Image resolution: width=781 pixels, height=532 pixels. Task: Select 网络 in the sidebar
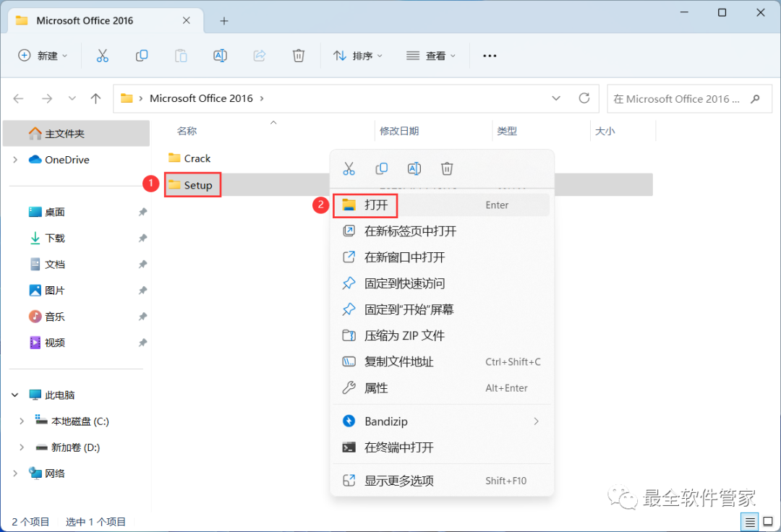pos(47,473)
